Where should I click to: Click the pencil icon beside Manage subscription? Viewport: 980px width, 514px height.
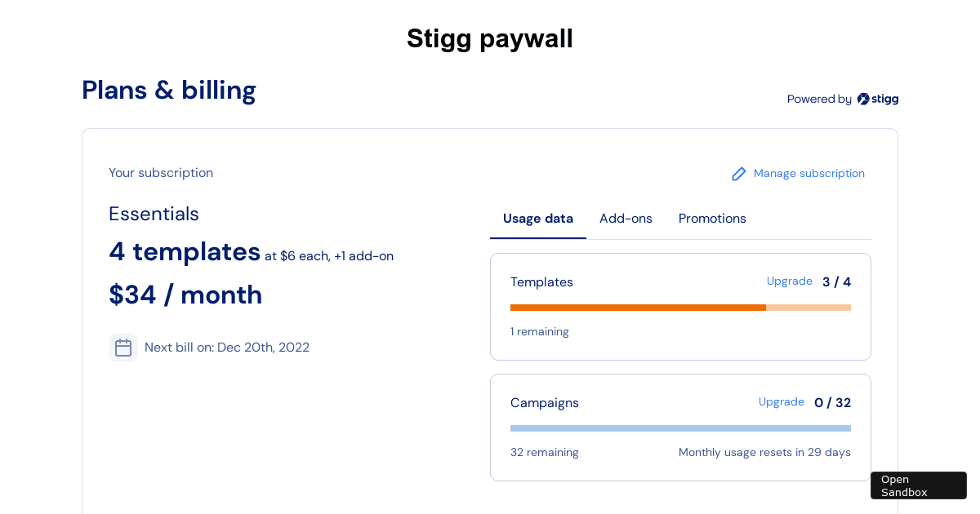pyautogui.click(x=739, y=174)
